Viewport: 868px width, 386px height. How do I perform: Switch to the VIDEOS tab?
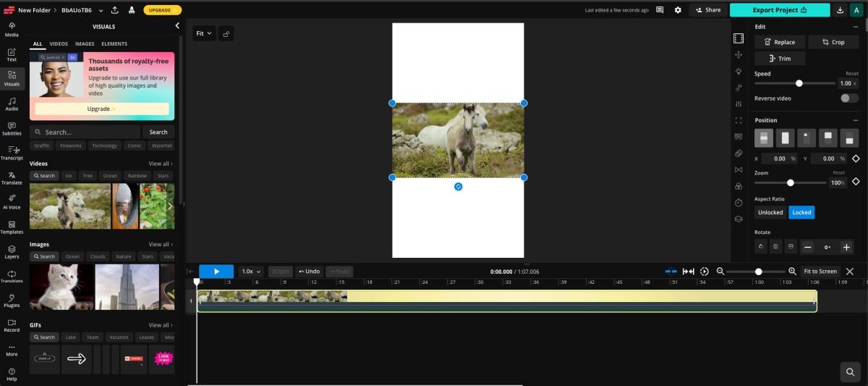coord(59,44)
